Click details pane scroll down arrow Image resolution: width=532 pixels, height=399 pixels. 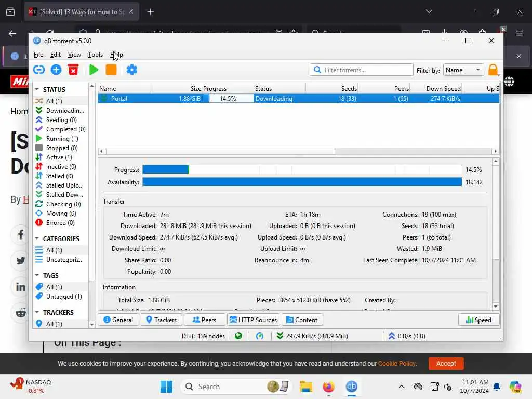495,307
